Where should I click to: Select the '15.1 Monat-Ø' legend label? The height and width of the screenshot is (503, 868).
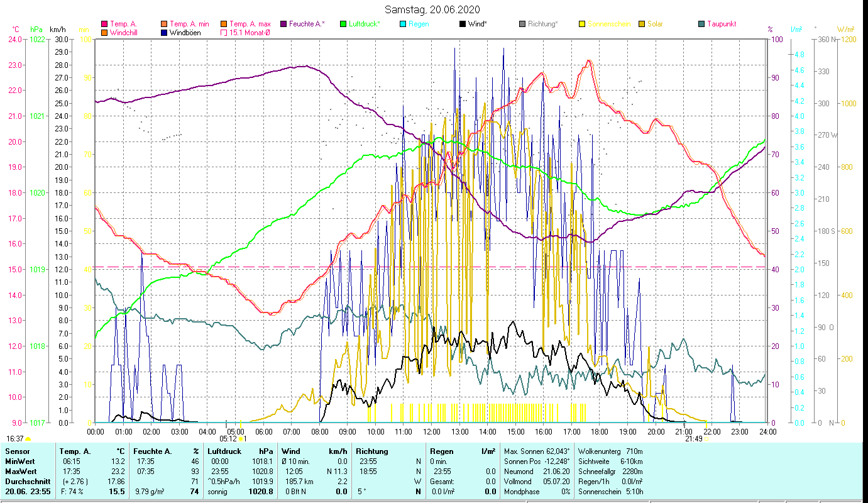click(x=250, y=33)
